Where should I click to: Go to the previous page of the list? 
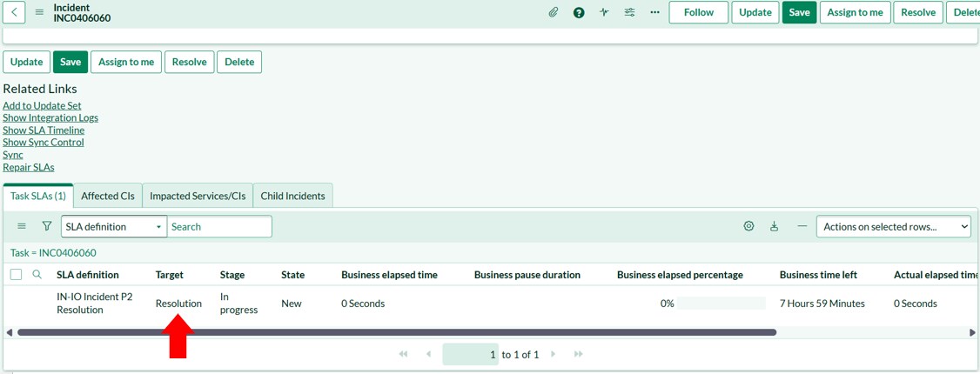click(x=429, y=354)
